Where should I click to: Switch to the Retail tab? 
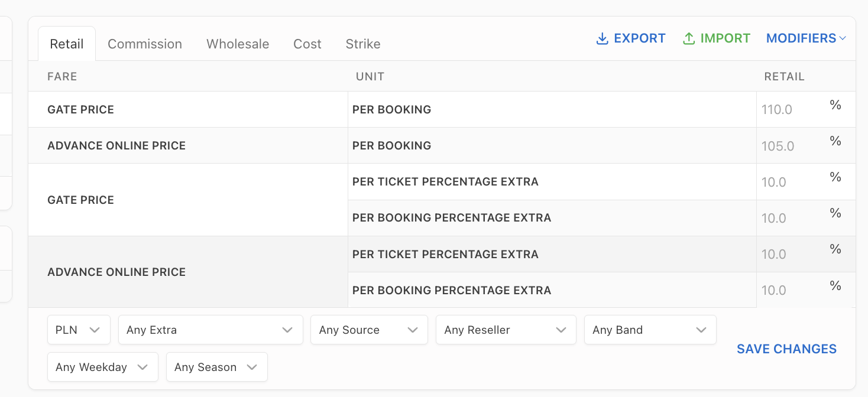click(x=67, y=44)
